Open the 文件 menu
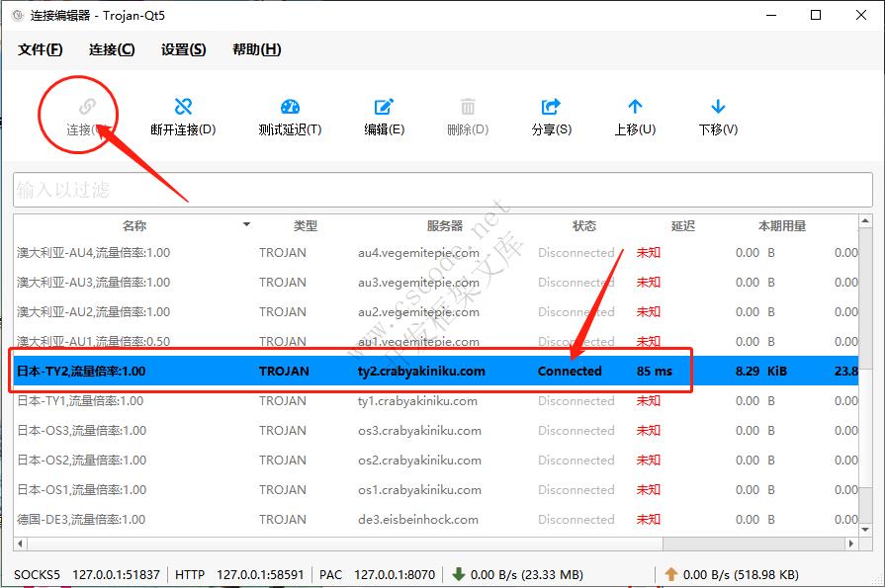Screen dimensions: 885x588 (38, 48)
